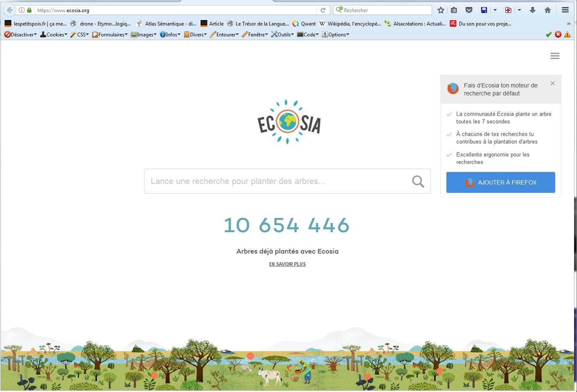Image resolution: width=577 pixels, height=392 pixels.
Task: Open the Ecosia hamburger menu
Action: pyautogui.click(x=555, y=56)
